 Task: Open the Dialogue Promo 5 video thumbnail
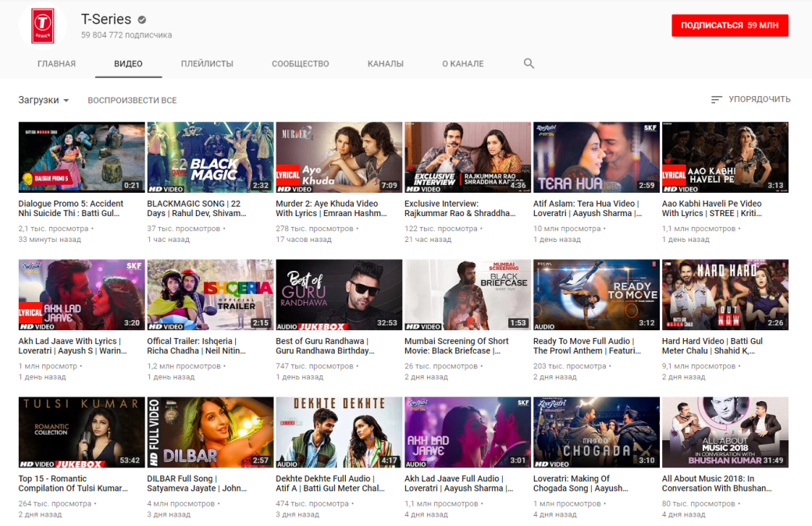82,158
